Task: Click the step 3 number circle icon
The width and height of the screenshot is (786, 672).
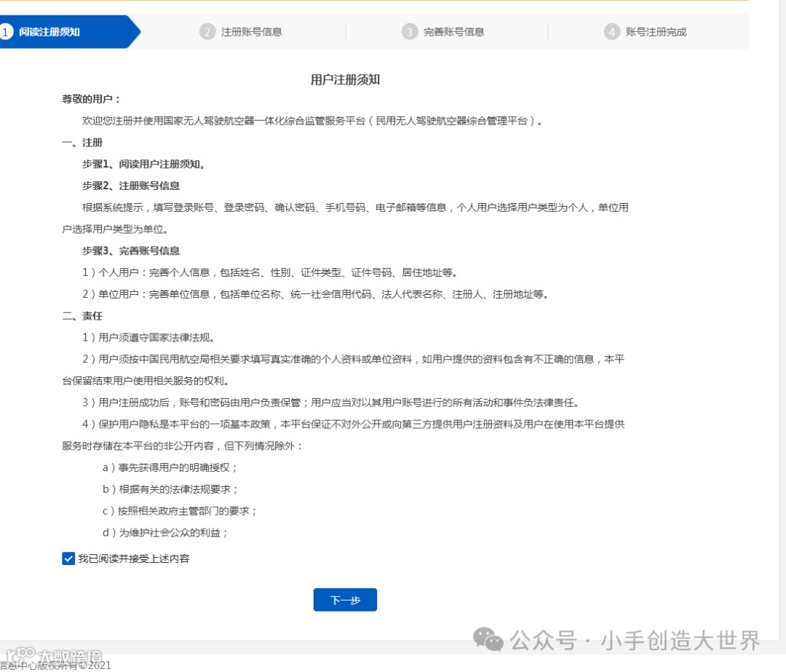Action: [x=410, y=32]
